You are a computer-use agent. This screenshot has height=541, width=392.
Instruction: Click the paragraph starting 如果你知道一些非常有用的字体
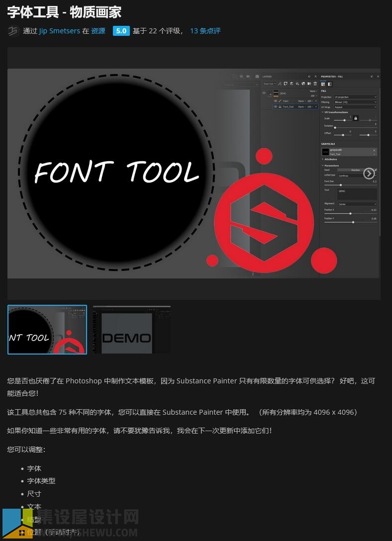pyautogui.click(x=139, y=431)
